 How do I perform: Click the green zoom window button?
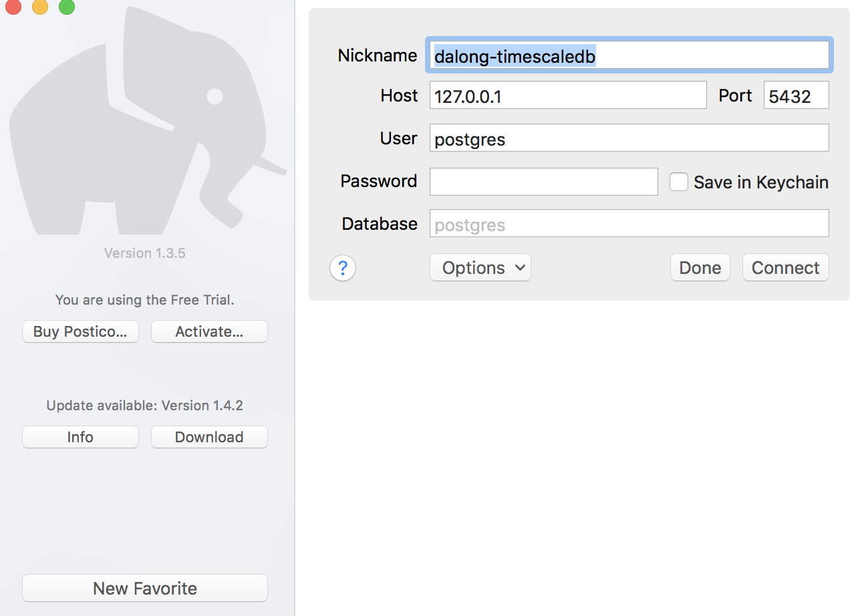tap(67, 7)
